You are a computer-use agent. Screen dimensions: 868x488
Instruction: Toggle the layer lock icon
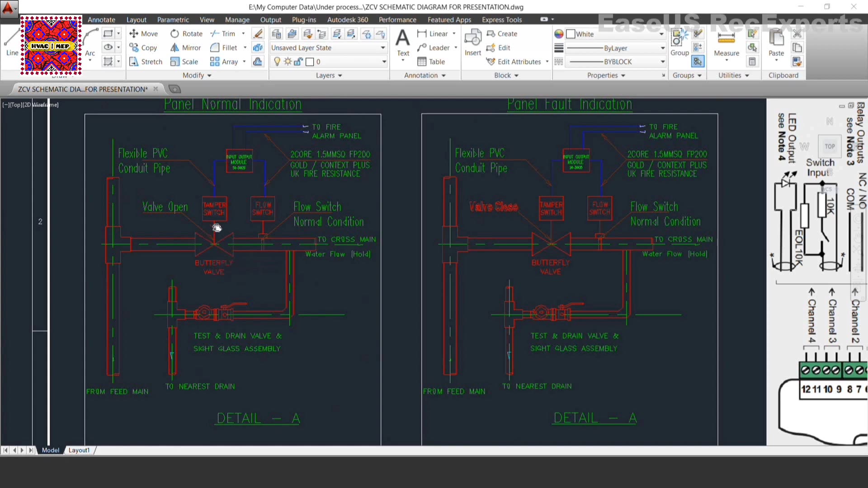298,61
